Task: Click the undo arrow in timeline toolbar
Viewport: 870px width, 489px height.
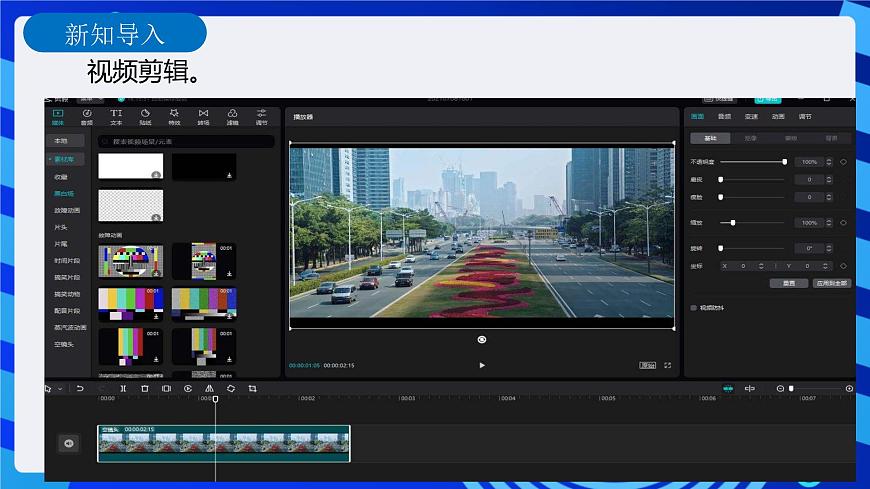Action: click(x=80, y=389)
